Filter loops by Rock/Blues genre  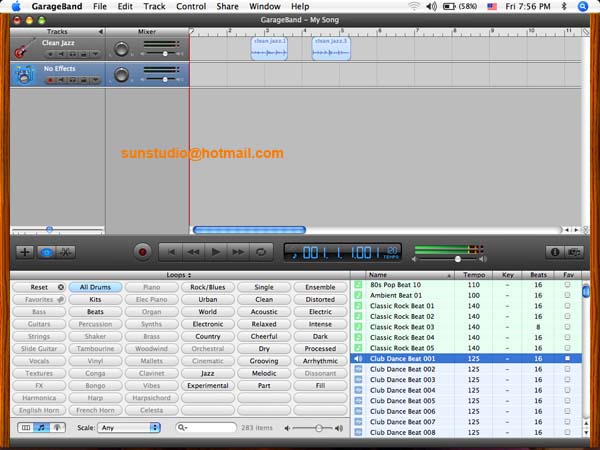208,287
